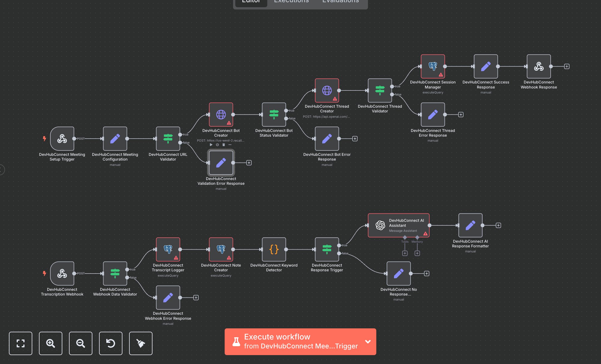Tidy up the workflow layout
601x364 pixels.
141,343
